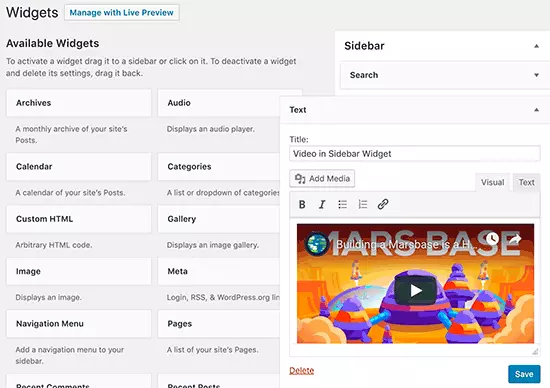Select the Categories widget
This screenshot has width=550, height=388.
click(219, 167)
